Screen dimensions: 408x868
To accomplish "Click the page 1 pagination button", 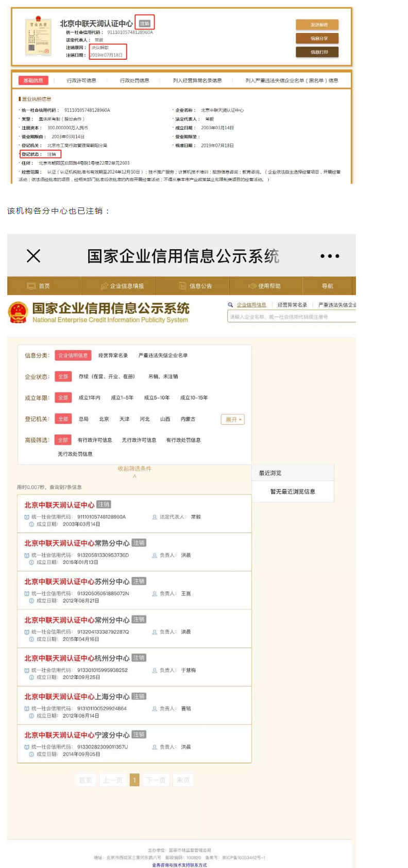I will [x=134, y=780].
